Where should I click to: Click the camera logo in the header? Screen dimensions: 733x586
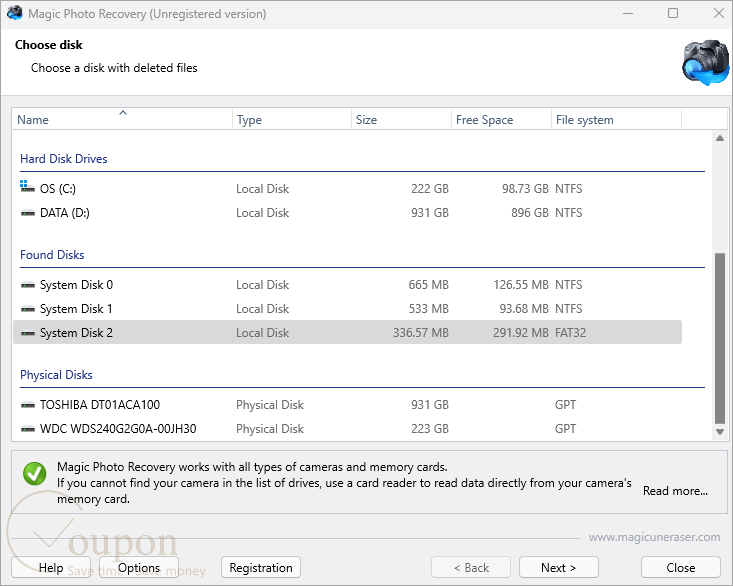click(x=705, y=63)
